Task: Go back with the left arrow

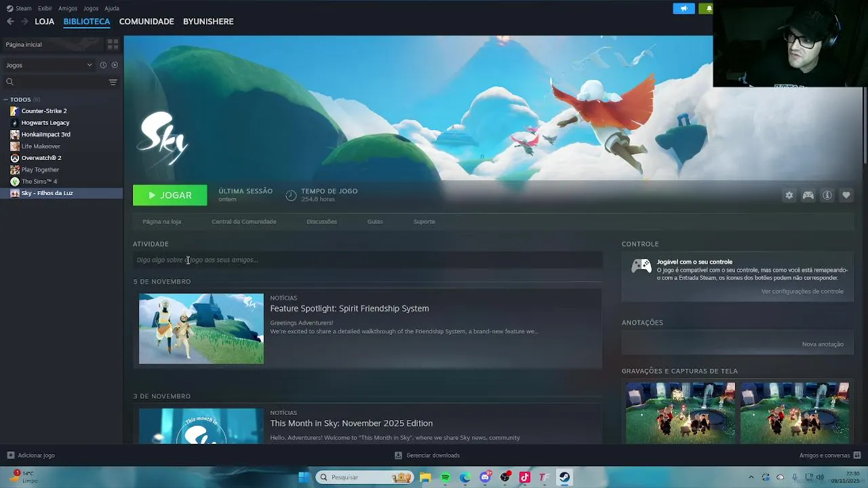Action: point(10,22)
